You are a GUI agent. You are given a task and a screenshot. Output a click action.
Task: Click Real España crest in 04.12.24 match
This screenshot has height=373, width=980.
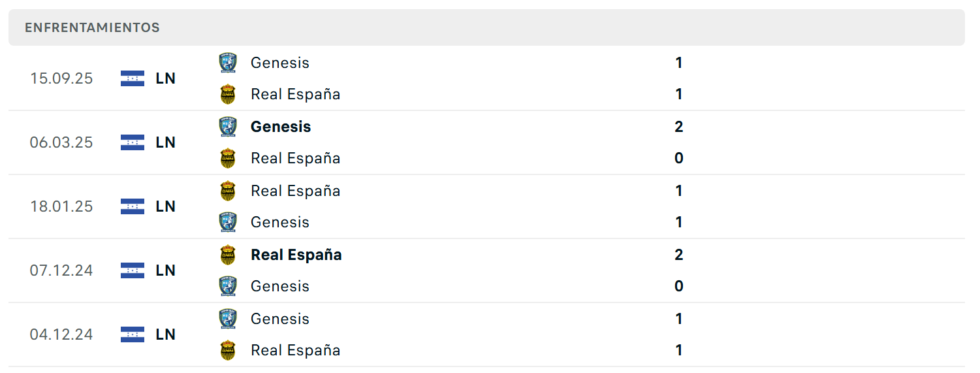pyautogui.click(x=228, y=350)
